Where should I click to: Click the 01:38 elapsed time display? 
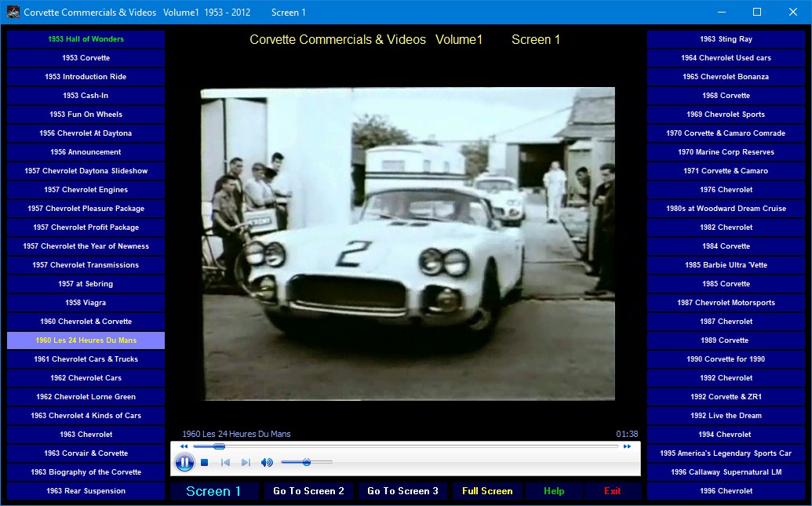coord(627,434)
